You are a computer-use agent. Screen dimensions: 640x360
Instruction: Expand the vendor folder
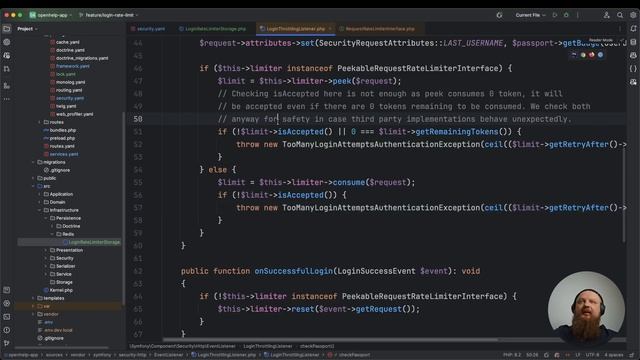33,314
